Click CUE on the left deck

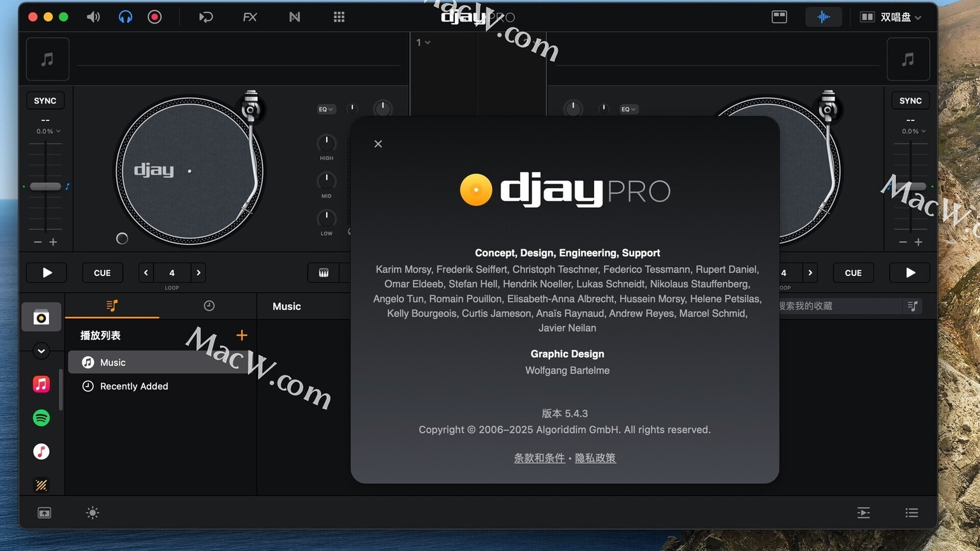[103, 273]
